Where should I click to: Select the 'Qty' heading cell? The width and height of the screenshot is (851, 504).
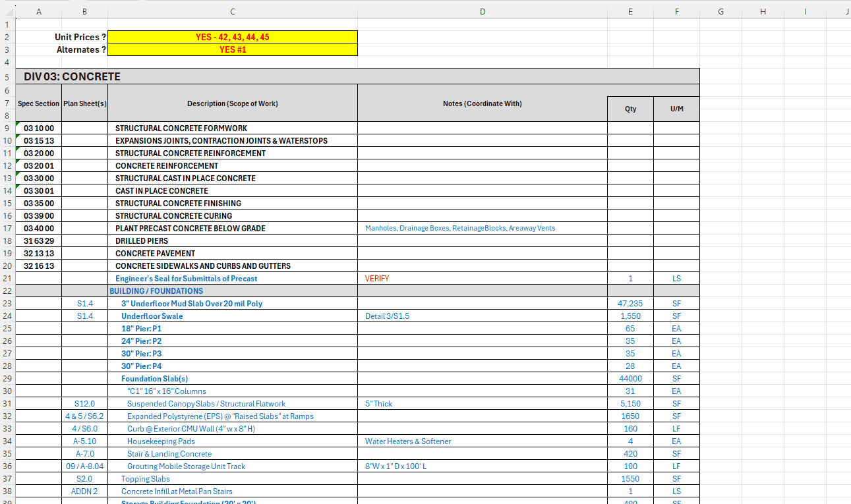click(631, 109)
